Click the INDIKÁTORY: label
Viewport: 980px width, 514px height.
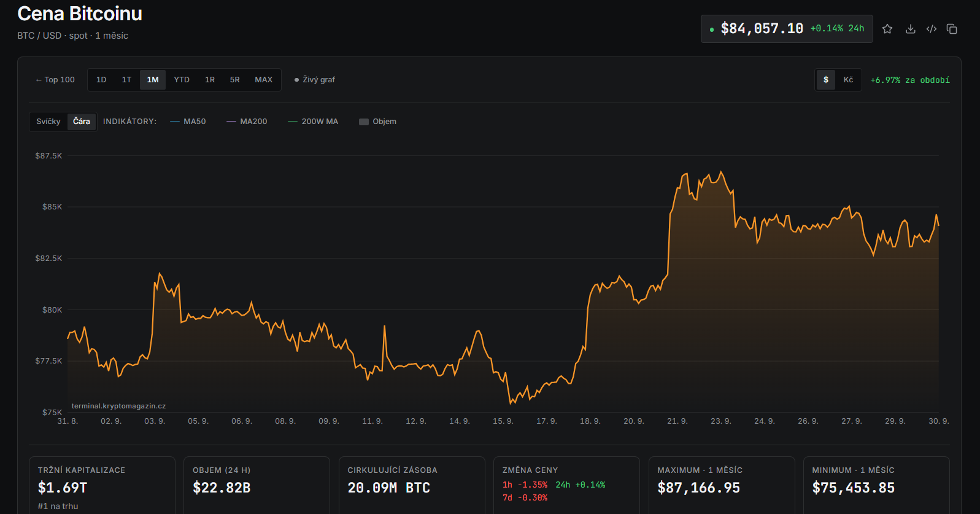129,122
